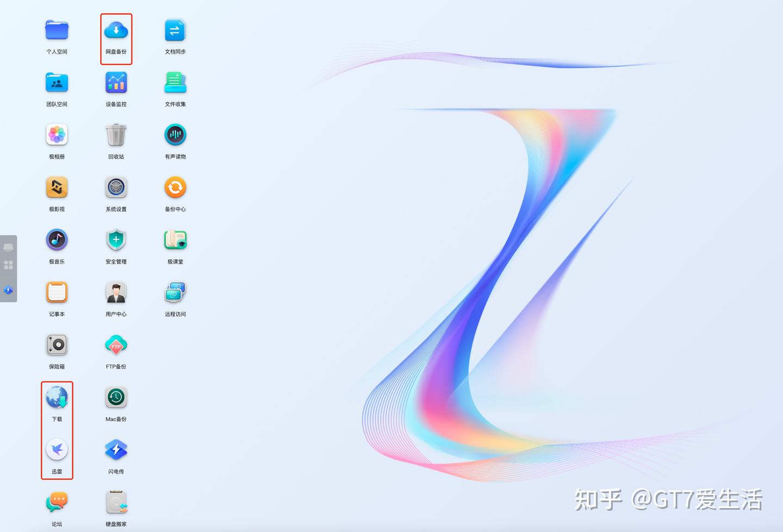Open 系统设置 system settings
The width and height of the screenshot is (783, 532).
tap(116, 187)
